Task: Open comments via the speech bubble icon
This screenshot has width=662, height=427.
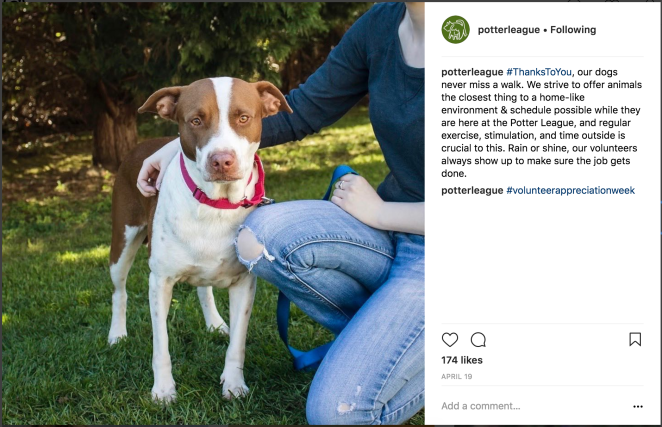Action: coord(478,340)
